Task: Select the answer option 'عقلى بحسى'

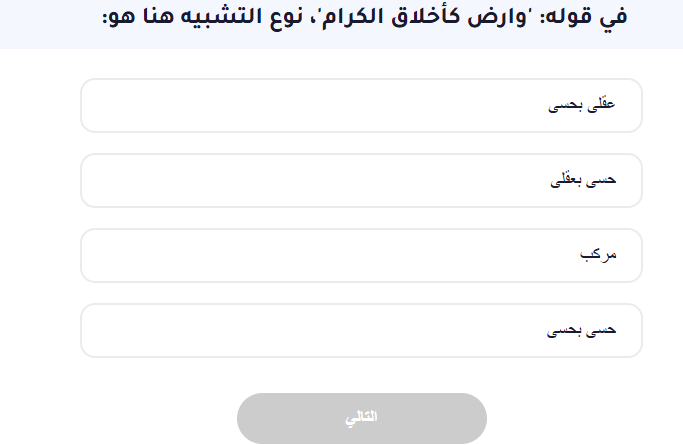Action: click(x=361, y=105)
